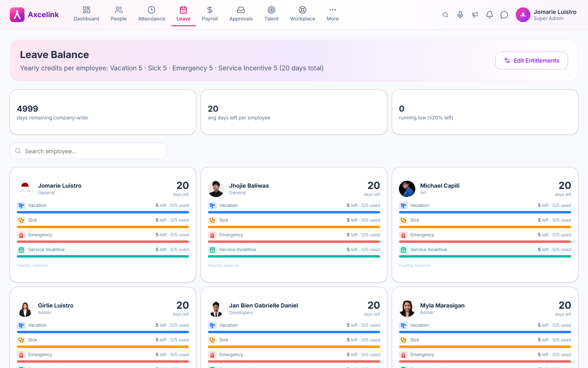588x368 pixels.
Task: Open the Payroll tab
Action: (x=210, y=14)
